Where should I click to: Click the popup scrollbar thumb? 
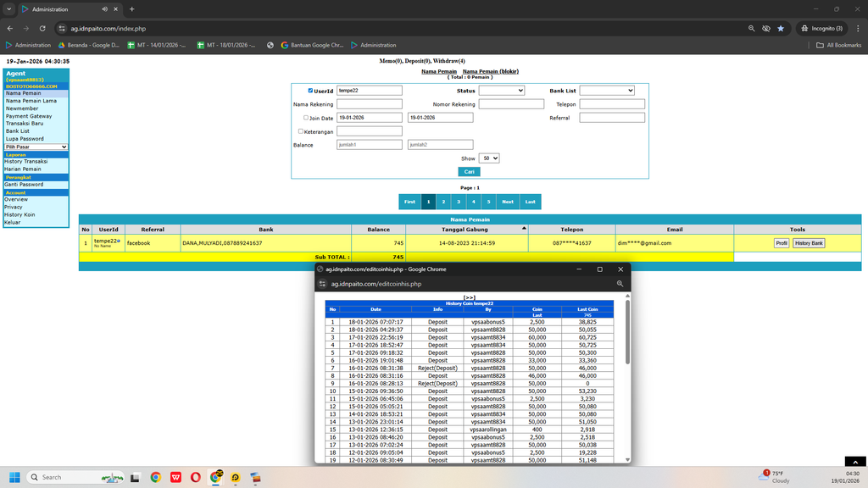(627, 332)
